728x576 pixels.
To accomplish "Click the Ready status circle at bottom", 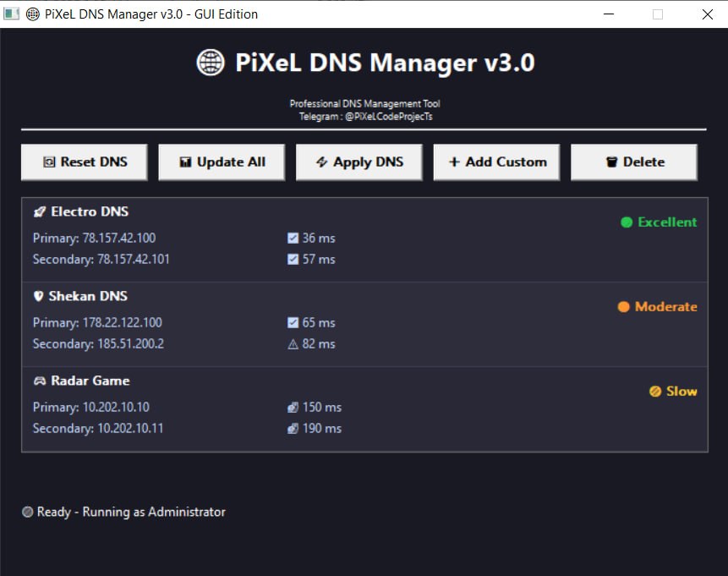I will pyautogui.click(x=26, y=511).
